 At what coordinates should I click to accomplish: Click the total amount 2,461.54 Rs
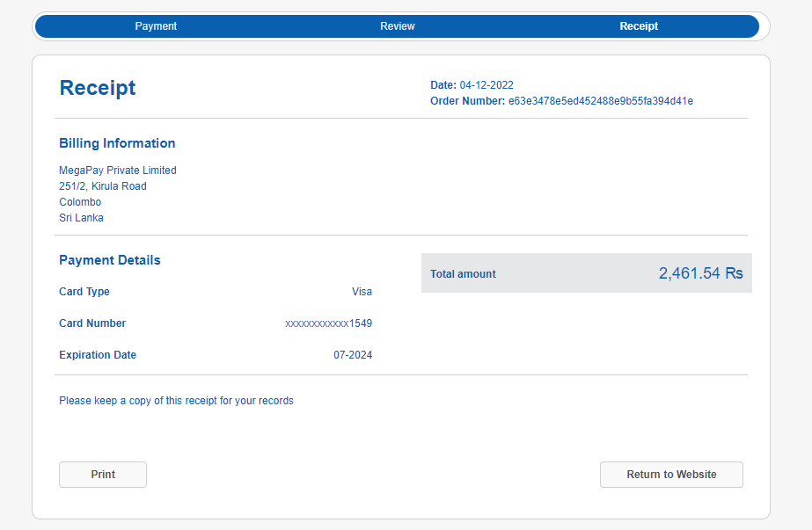point(700,273)
